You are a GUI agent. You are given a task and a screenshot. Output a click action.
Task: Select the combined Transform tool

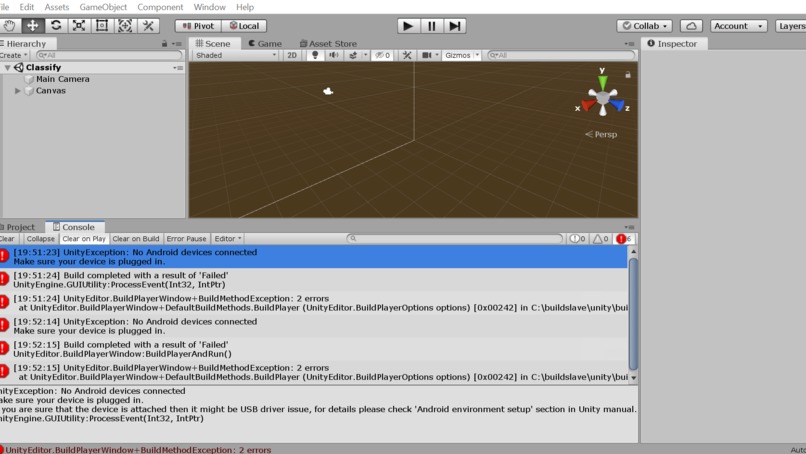pyautogui.click(x=125, y=26)
